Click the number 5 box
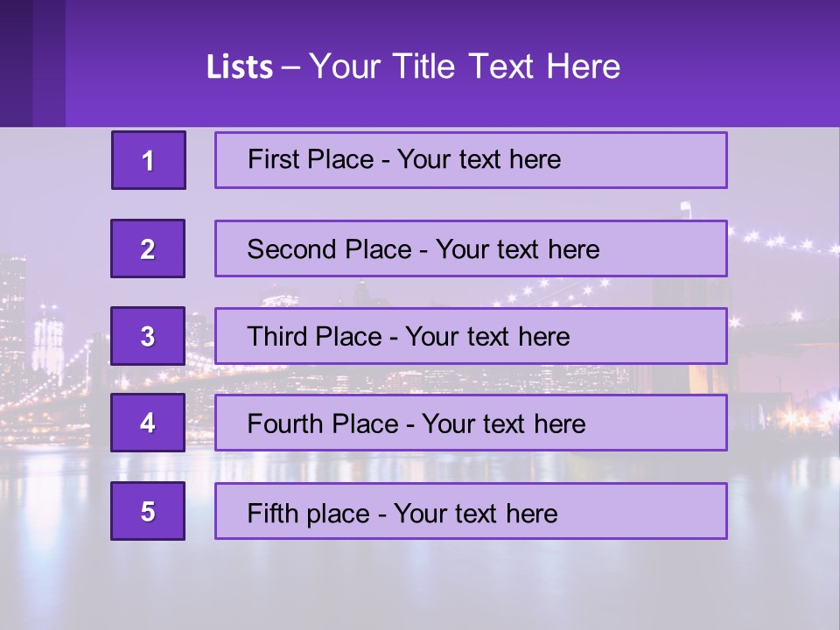The image size is (840, 630). 148,511
